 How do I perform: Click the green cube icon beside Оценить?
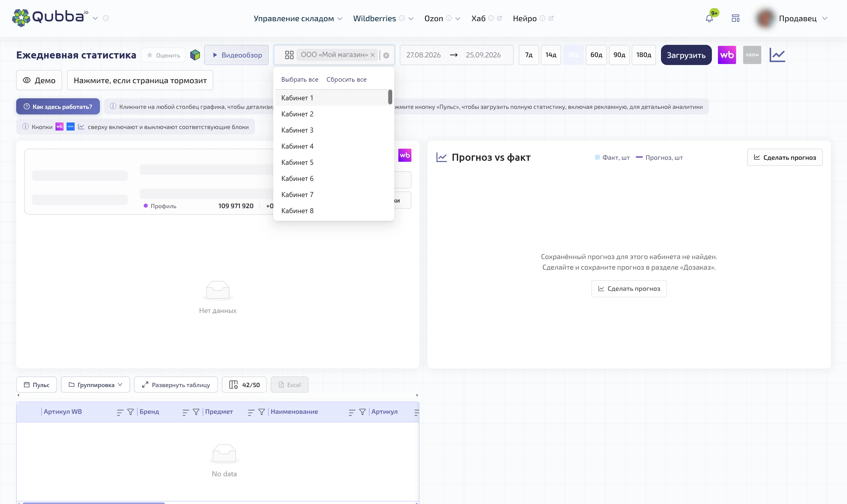195,55
